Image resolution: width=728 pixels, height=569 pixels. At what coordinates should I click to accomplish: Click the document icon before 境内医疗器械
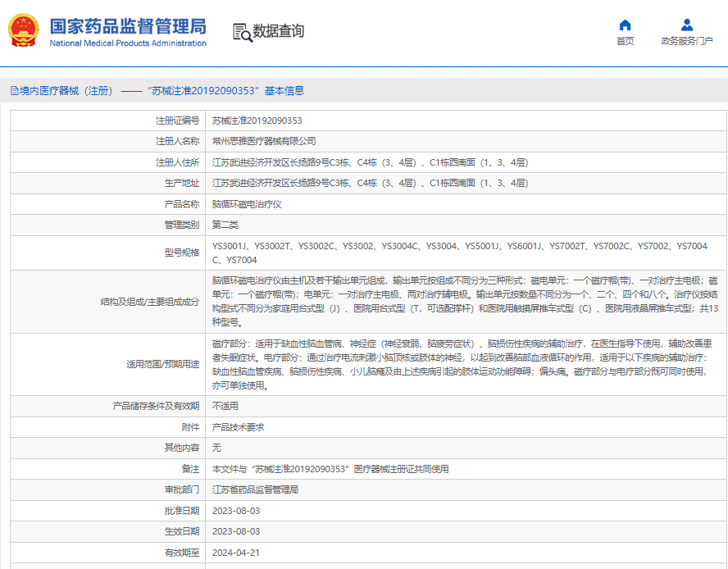point(15,90)
